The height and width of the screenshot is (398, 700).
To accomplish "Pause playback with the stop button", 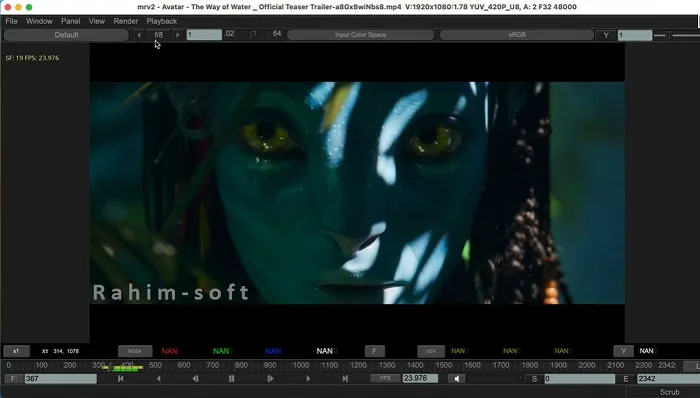I will click(x=231, y=378).
